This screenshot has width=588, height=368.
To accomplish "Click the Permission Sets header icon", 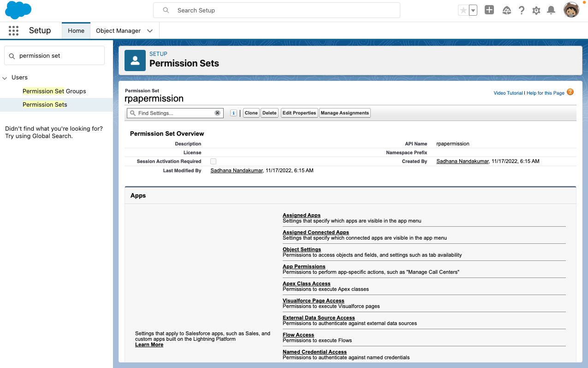I will pos(135,60).
